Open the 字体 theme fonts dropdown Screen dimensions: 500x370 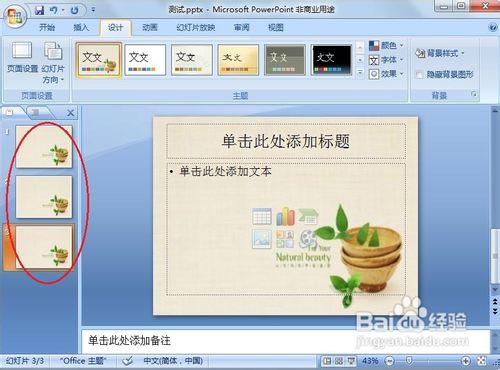(386, 60)
